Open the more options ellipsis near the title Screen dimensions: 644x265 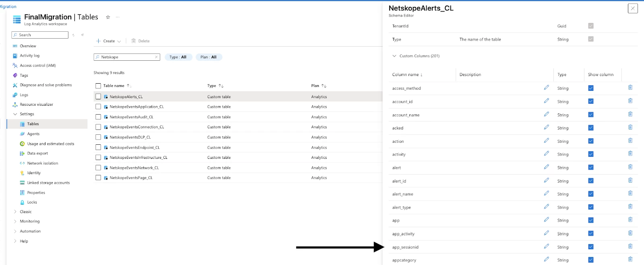pos(118,17)
